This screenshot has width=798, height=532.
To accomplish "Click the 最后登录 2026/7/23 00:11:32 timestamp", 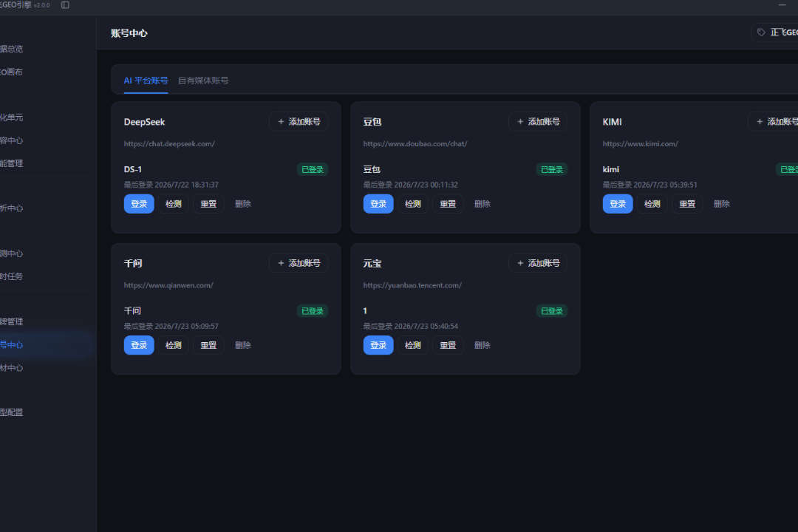I will click(x=411, y=185).
